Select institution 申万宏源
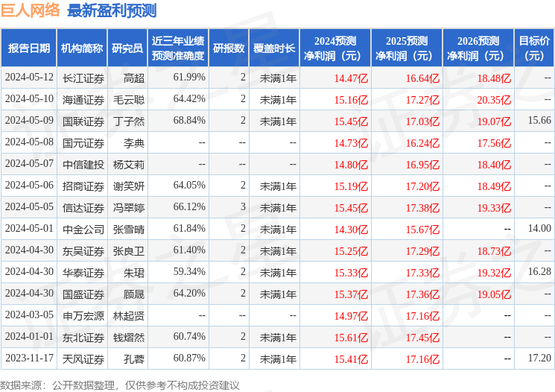This screenshot has width=555, height=392. (x=83, y=316)
